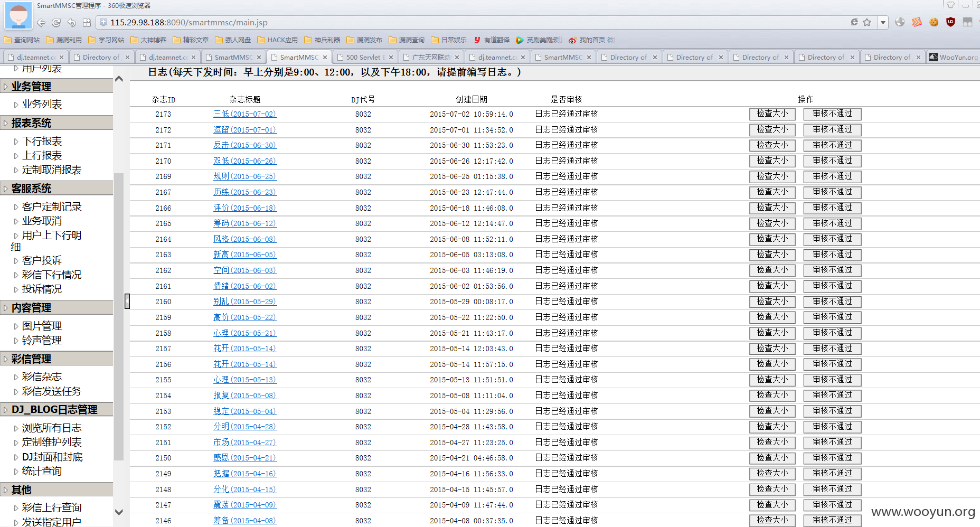Click the globe extension icon

click(900, 22)
